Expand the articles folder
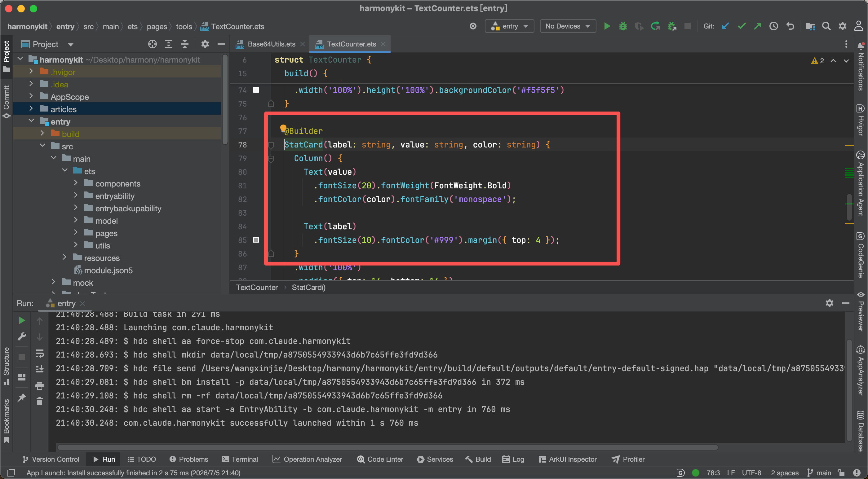This screenshot has width=868, height=479. pyautogui.click(x=31, y=108)
